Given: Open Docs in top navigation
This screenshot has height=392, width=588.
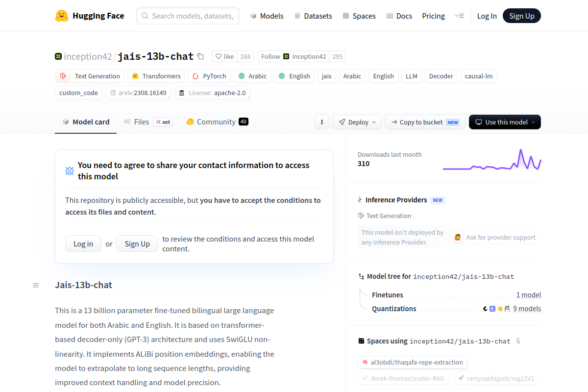Looking at the screenshot, I should pyautogui.click(x=399, y=16).
